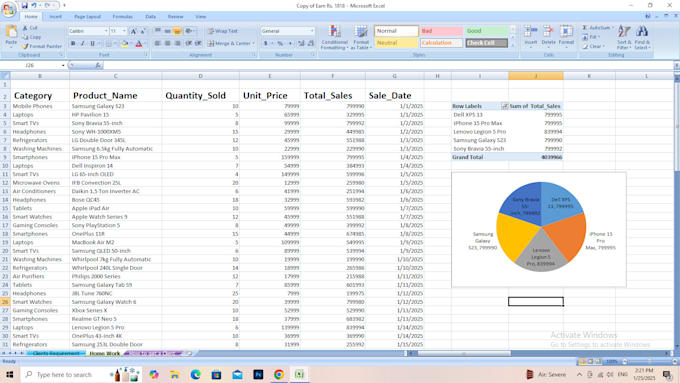This screenshot has width=680, height=383.
Task: Open the Review tab
Action: coord(175,16)
